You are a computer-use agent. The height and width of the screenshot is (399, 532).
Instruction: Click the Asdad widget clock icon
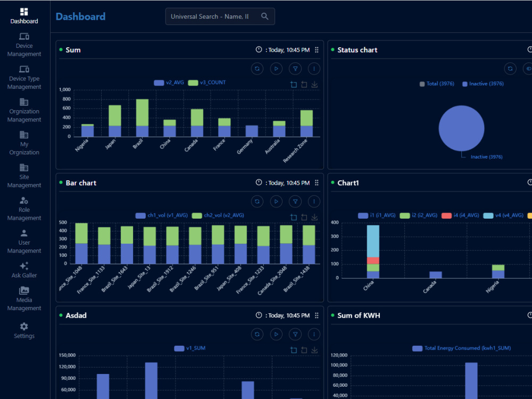(259, 315)
